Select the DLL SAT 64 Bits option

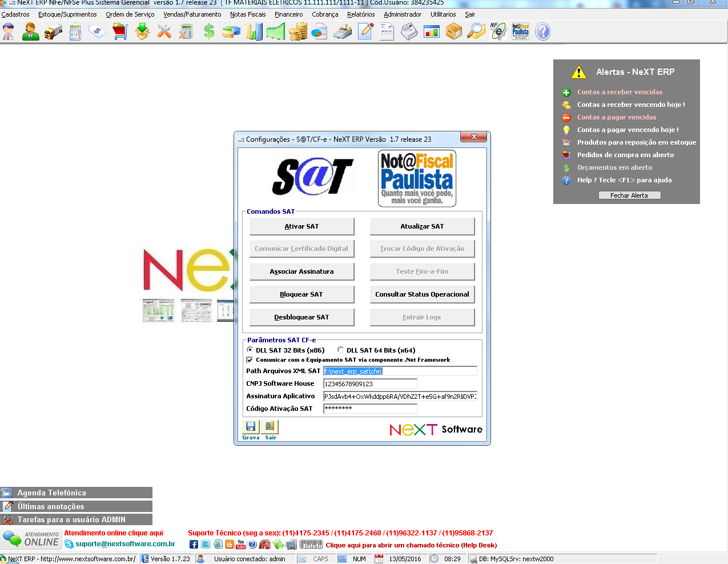tap(340, 350)
